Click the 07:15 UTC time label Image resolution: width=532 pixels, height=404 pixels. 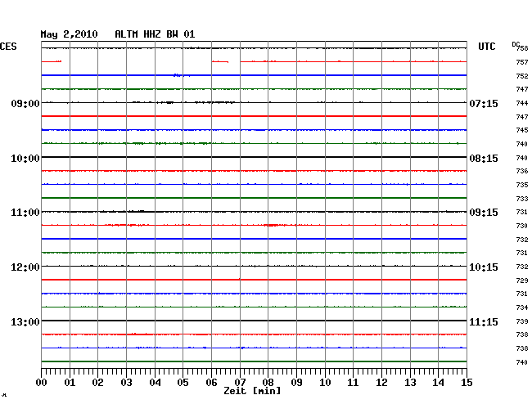(x=484, y=103)
